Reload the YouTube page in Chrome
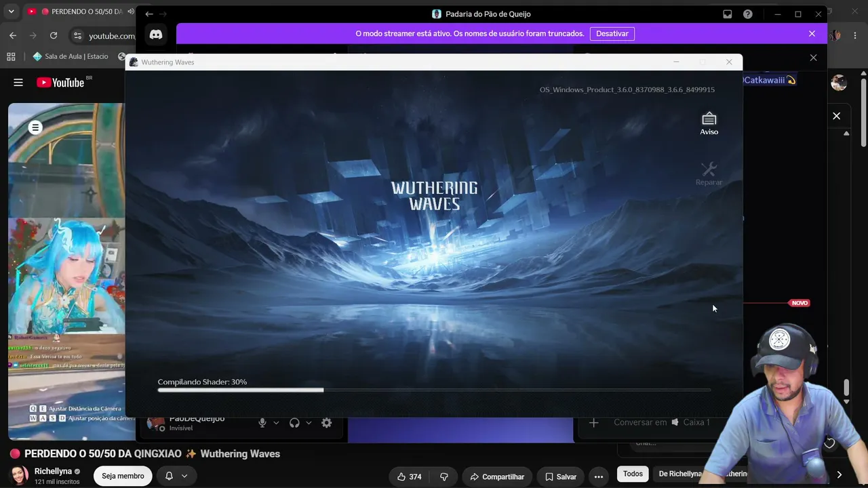 tap(54, 35)
